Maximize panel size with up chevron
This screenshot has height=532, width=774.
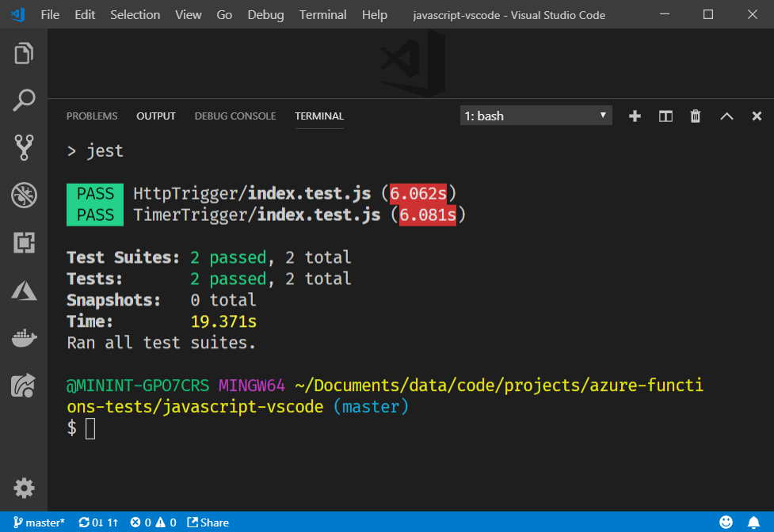[726, 116]
